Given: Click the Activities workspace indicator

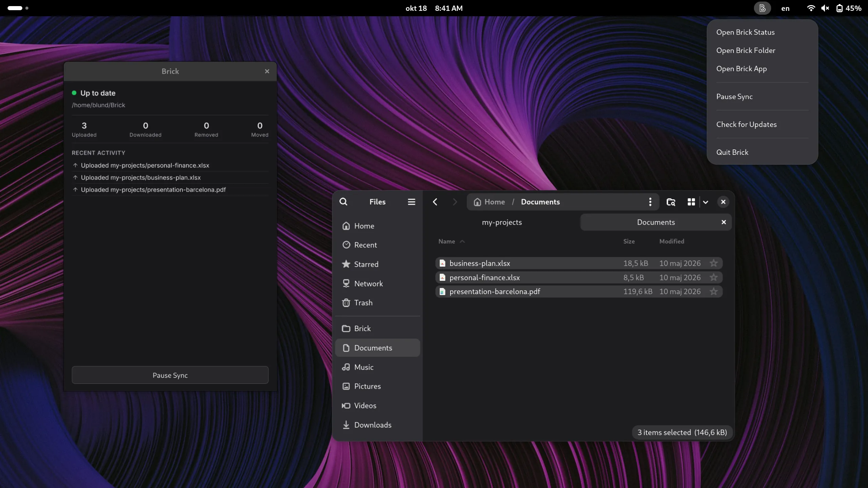Looking at the screenshot, I should tap(18, 8).
